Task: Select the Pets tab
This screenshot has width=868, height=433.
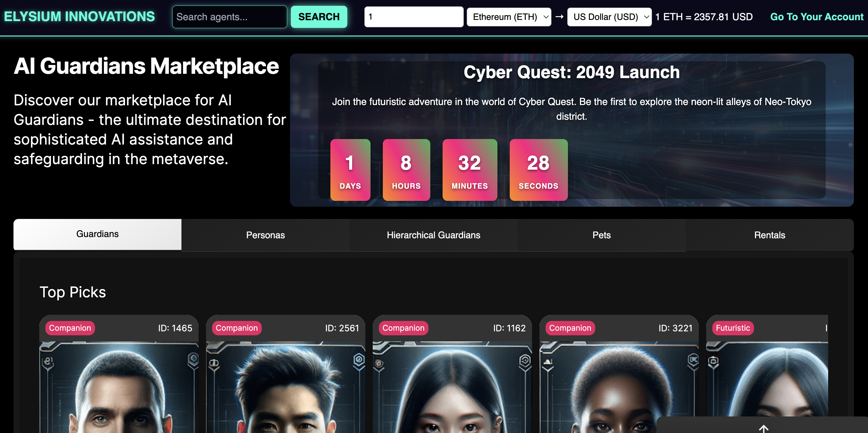Action: [x=601, y=235]
